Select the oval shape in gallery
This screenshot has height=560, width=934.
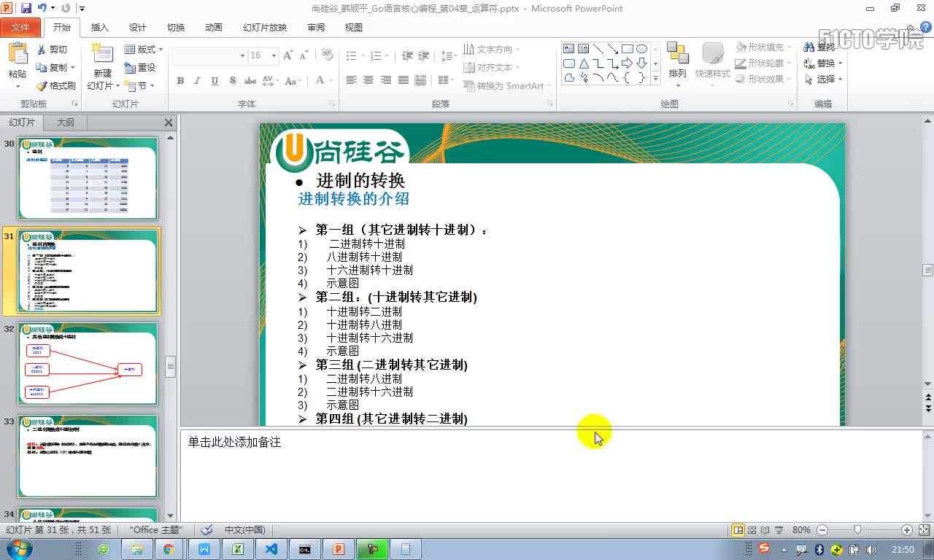pyautogui.click(x=641, y=49)
